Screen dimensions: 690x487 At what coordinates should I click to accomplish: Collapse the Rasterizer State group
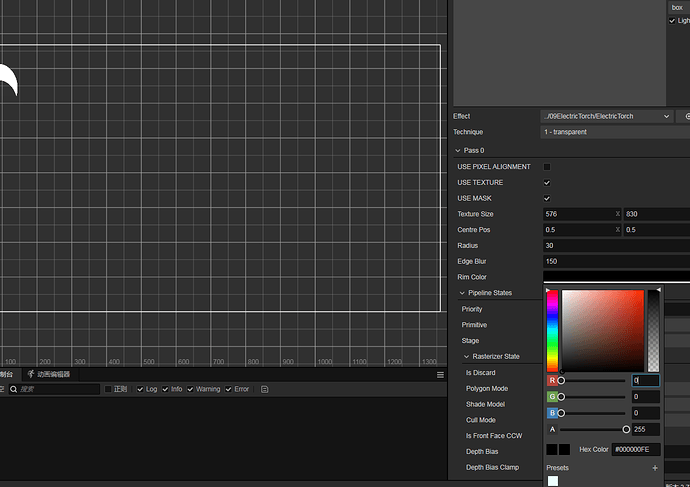466,356
